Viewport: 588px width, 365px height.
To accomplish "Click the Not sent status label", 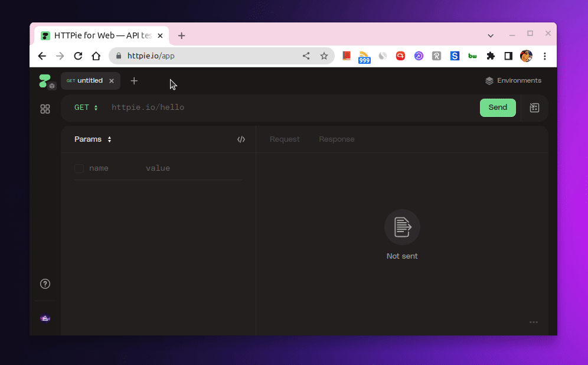I will pyautogui.click(x=402, y=256).
